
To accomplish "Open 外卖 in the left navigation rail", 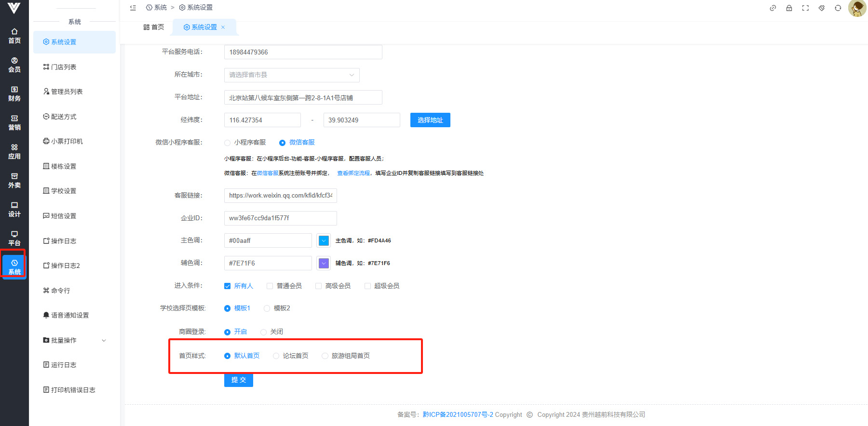I will tap(14, 180).
